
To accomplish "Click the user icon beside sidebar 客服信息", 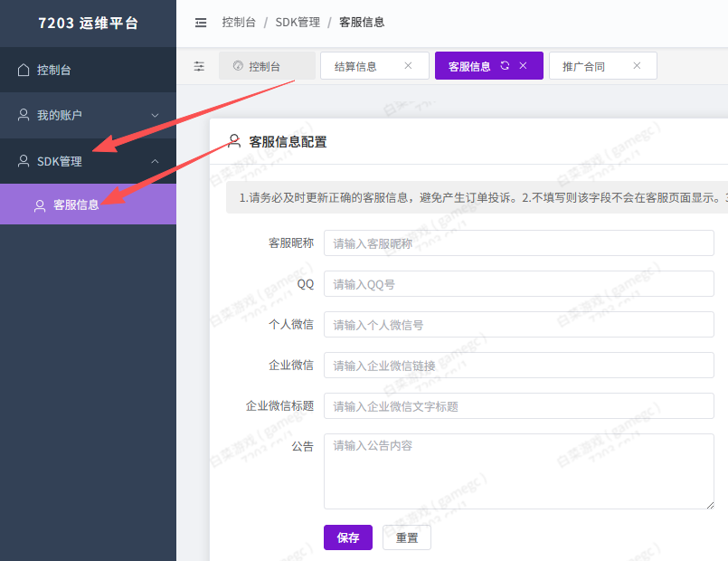I will click(x=40, y=205).
